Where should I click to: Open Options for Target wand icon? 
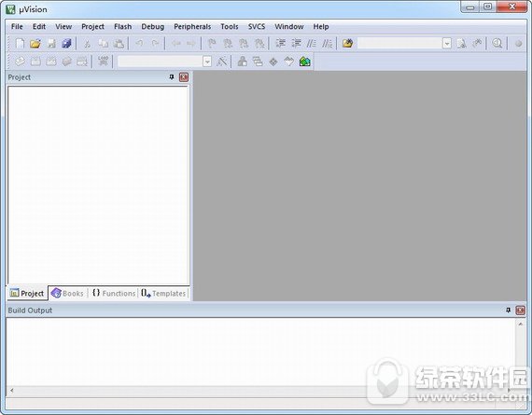[x=221, y=62]
